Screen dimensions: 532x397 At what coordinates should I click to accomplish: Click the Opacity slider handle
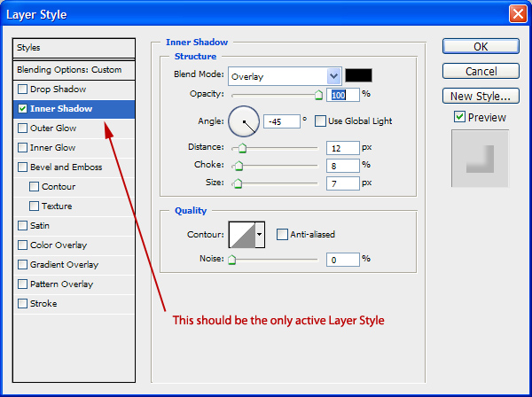click(318, 95)
